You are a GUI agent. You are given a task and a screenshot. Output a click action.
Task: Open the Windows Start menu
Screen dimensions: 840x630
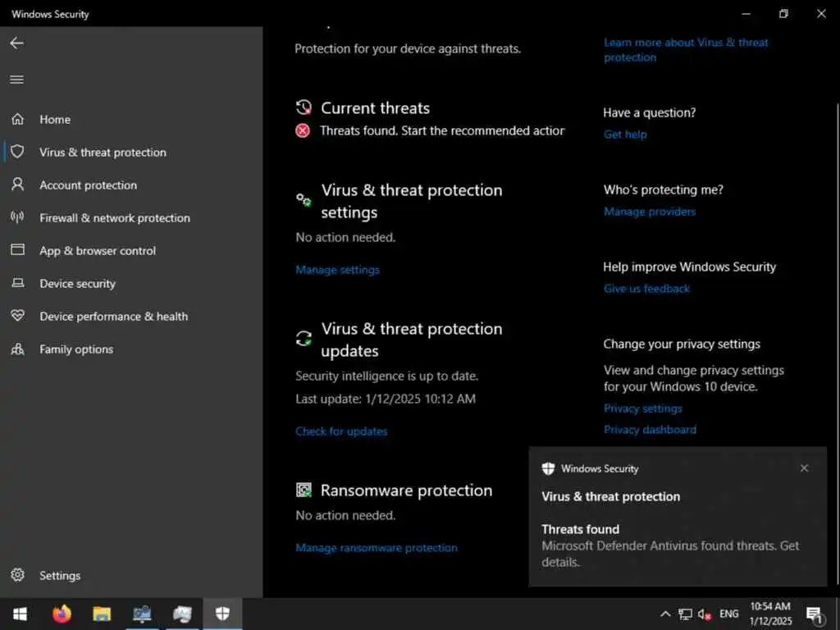point(20,614)
